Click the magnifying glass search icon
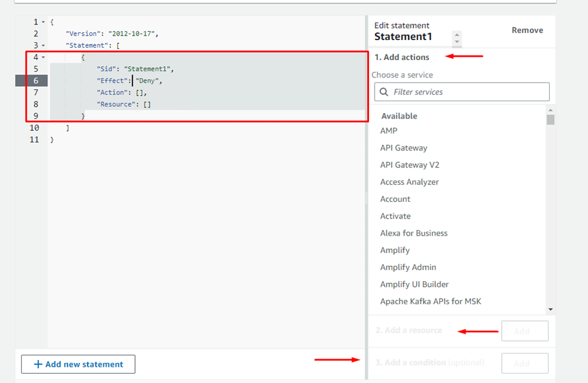The image size is (588, 383). click(x=383, y=92)
